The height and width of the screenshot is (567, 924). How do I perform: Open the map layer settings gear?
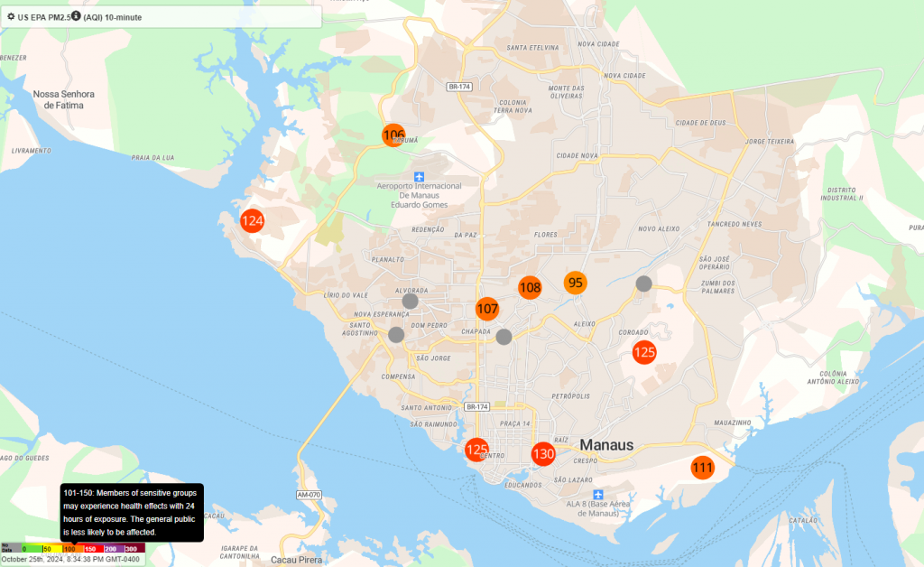coord(11,16)
